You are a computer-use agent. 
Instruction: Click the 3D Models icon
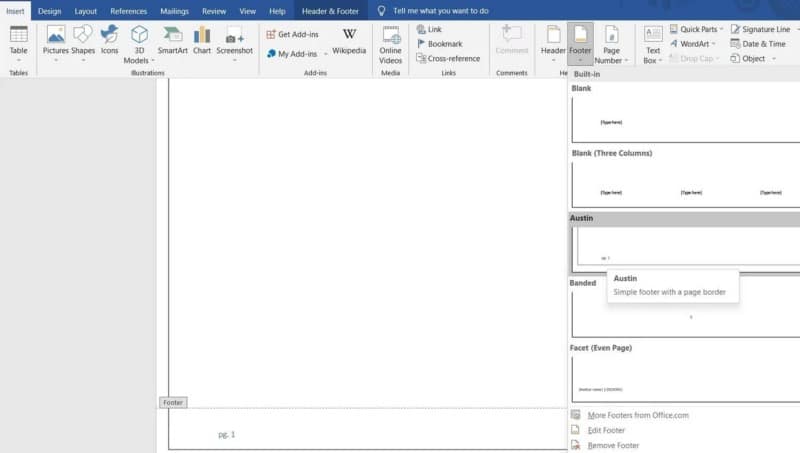tap(139, 35)
